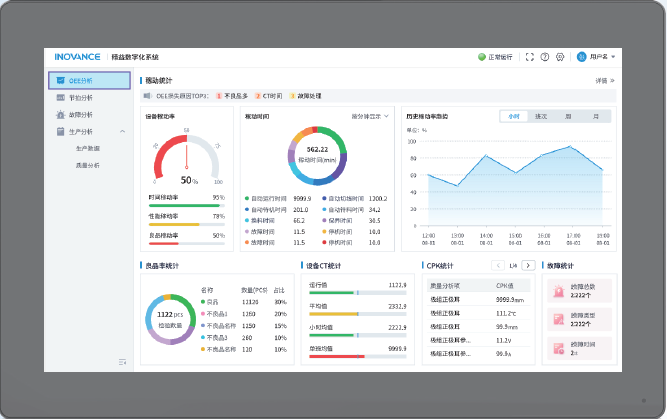The height and width of the screenshot is (419, 667).
Task: Select the 小时 trend tab
Action: click(514, 116)
